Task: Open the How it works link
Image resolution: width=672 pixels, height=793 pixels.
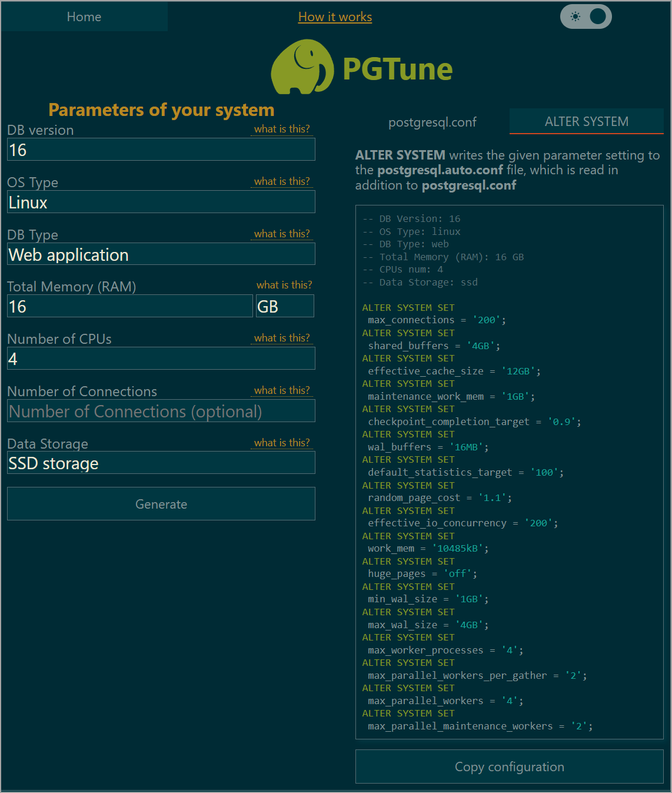Action: [x=335, y=17]
